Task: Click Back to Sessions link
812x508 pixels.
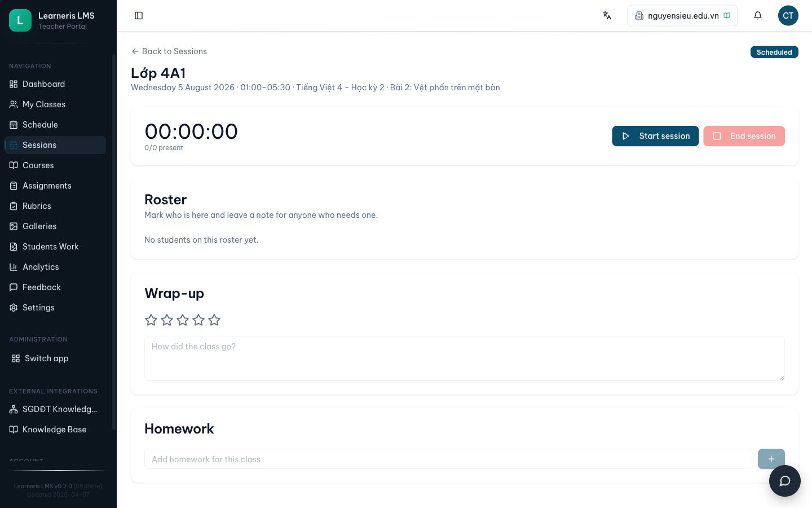Action: point(169,51)
